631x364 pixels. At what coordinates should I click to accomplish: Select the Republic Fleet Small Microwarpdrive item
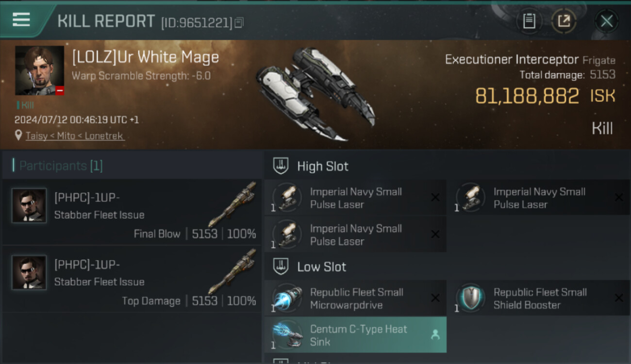point(355,298)
